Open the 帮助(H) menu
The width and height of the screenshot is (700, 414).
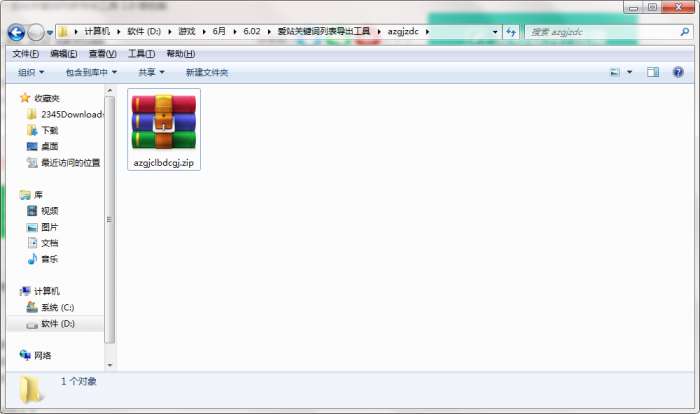click(180, 54)
